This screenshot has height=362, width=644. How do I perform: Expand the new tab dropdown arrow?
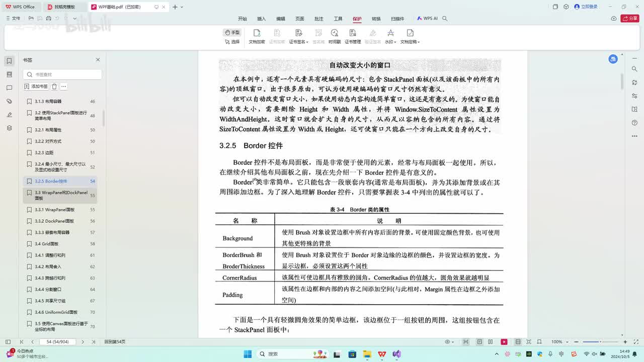tap(182, 7)
